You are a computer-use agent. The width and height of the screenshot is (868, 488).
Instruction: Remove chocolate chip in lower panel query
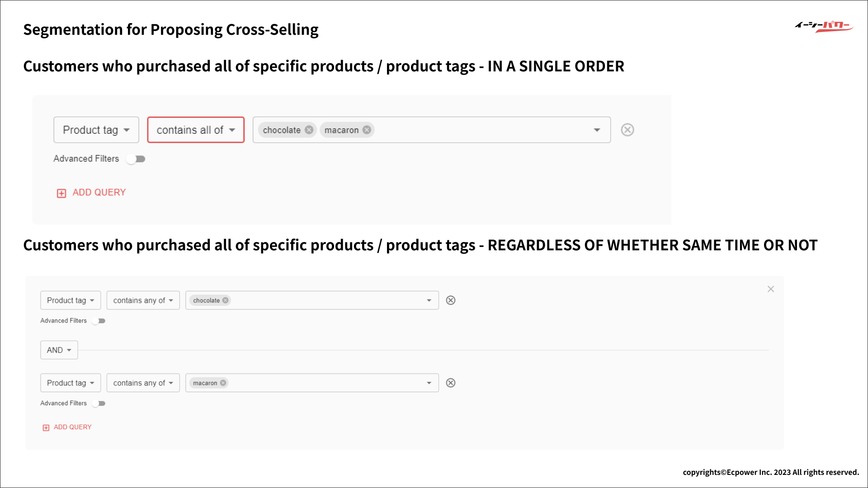pyautogui.click(x=225, y=300)
